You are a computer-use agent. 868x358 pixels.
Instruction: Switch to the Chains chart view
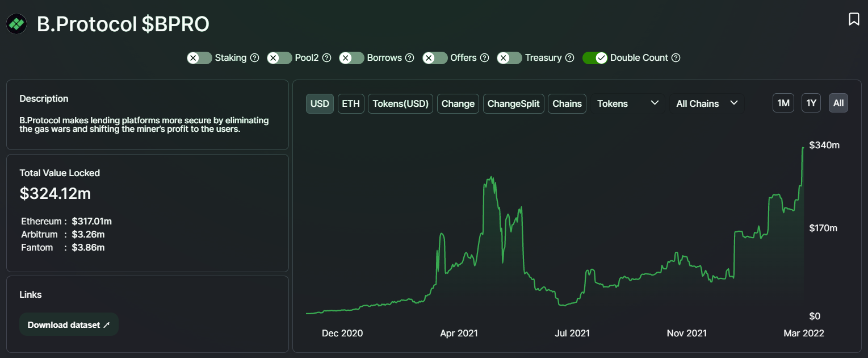click(x=567, y=103)
